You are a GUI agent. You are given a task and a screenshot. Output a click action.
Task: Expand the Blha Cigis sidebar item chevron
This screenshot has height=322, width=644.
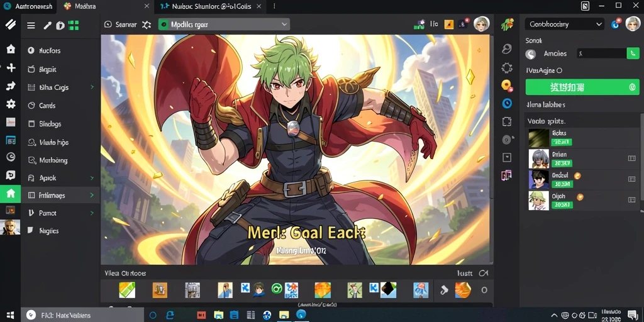[92, 87]
